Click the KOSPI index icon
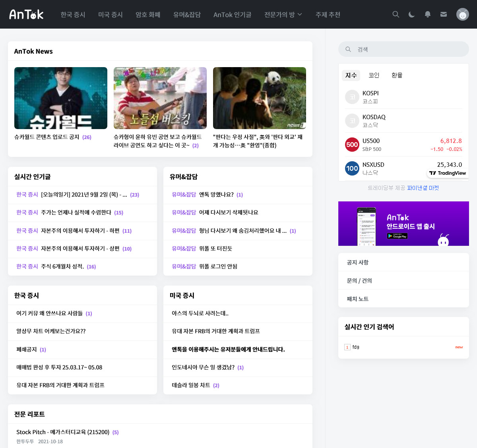 click(x=352, y=97)
